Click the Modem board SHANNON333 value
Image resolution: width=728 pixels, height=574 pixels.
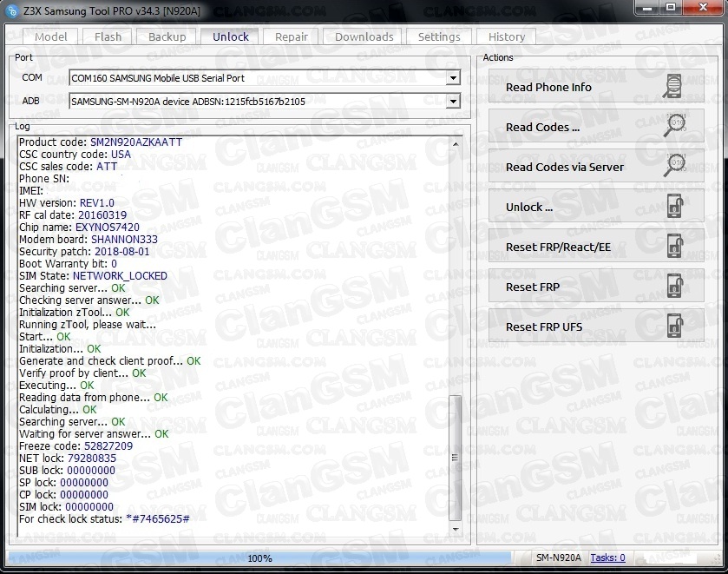[124, 240]
